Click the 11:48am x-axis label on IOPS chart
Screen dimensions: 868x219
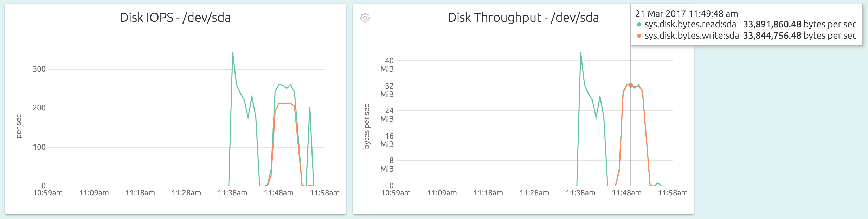(279, 193)
